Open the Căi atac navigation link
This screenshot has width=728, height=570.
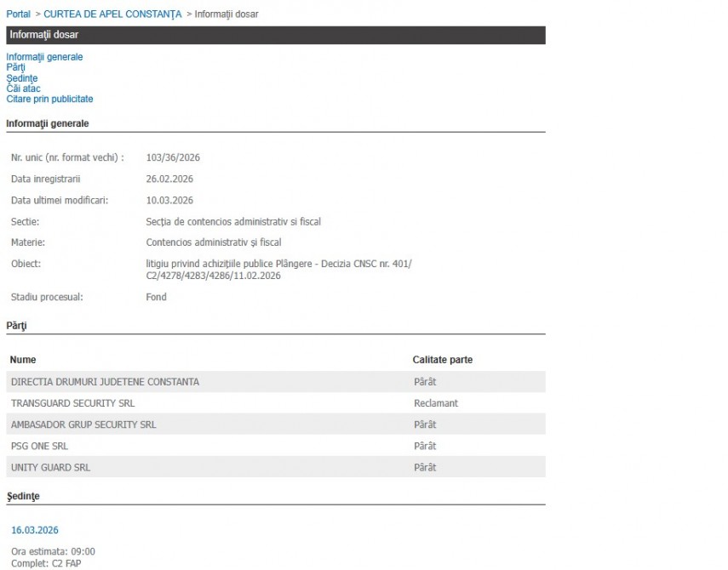pyautogui.click(x=23, y=88)
